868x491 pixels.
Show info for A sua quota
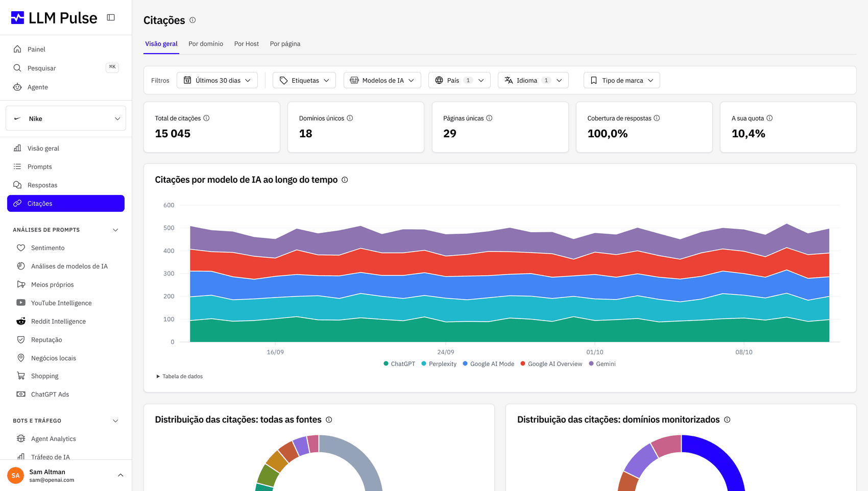pos(769,118)
